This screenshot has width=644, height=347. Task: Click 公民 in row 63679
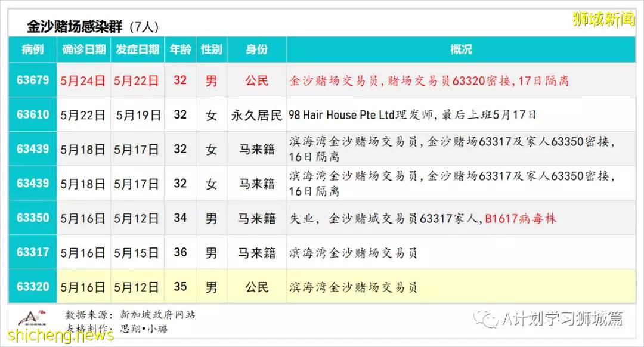[x=256, y=80]
